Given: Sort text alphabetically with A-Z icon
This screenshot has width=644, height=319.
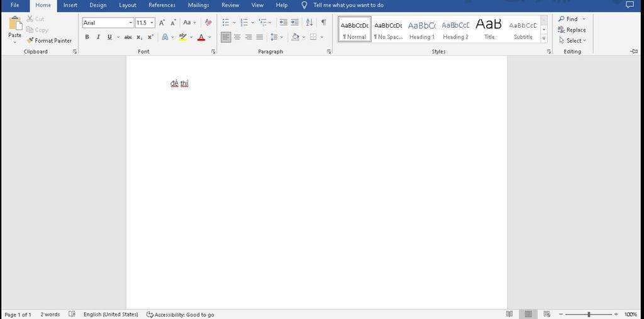Looking at the screenshot, I should tap(309, 23).
